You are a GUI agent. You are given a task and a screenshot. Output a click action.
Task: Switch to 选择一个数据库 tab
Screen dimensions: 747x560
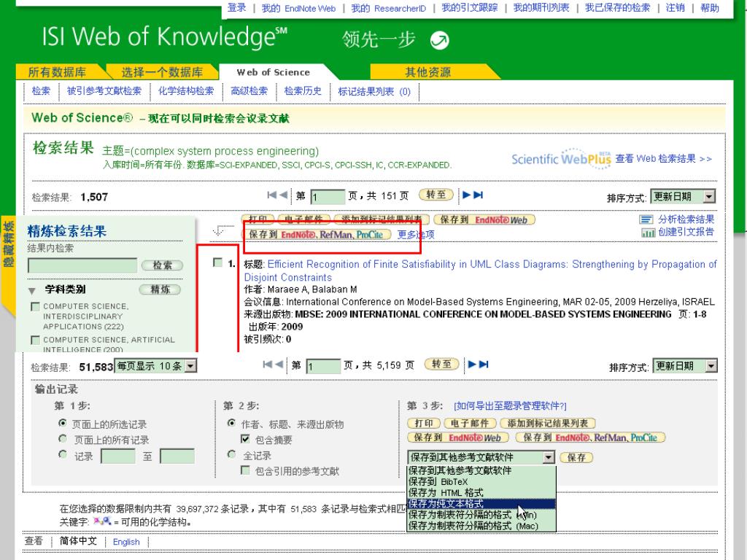coord(162,72)
